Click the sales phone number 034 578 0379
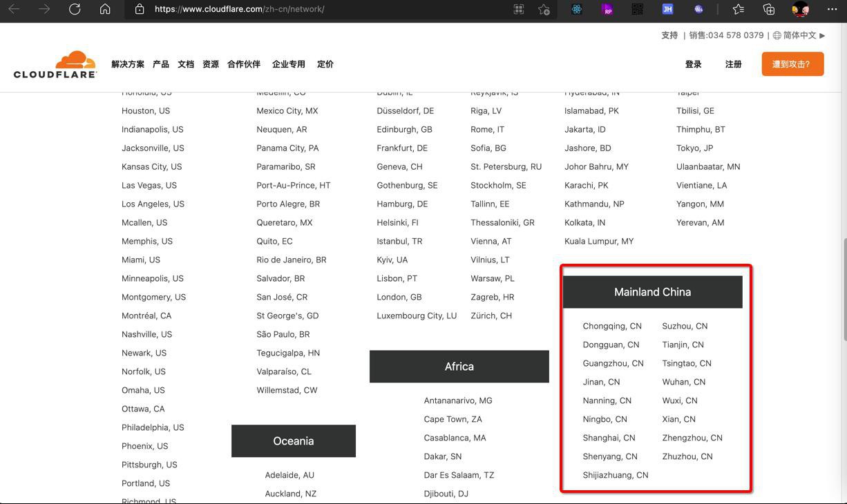 click(736, 35)
